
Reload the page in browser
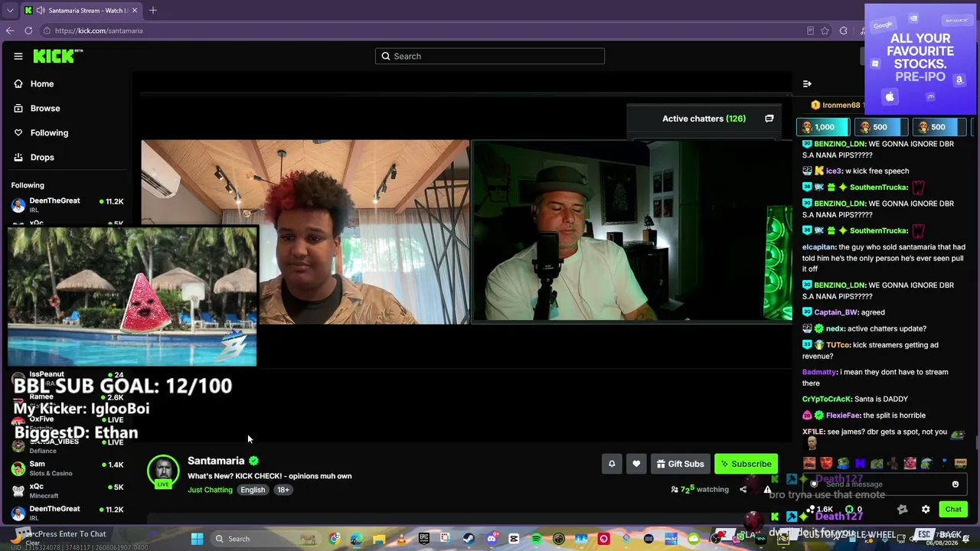tap(28, 31)
